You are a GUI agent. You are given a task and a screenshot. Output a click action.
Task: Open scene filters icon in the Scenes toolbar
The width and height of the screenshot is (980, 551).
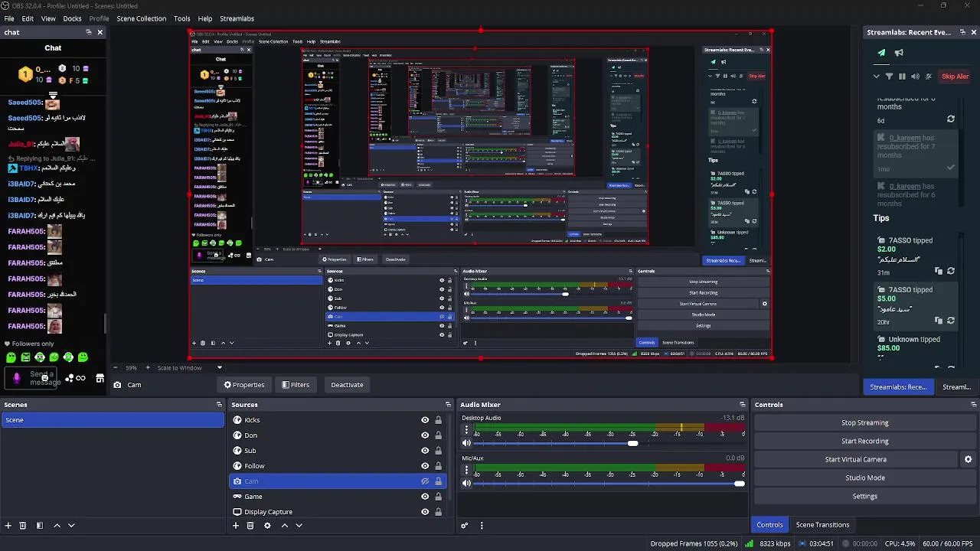(39, 526)
